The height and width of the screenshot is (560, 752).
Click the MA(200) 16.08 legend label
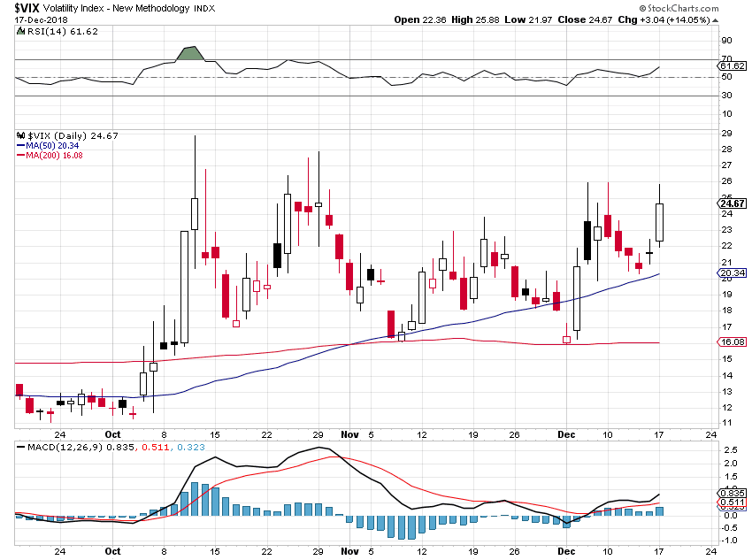(x=54, y=156)
